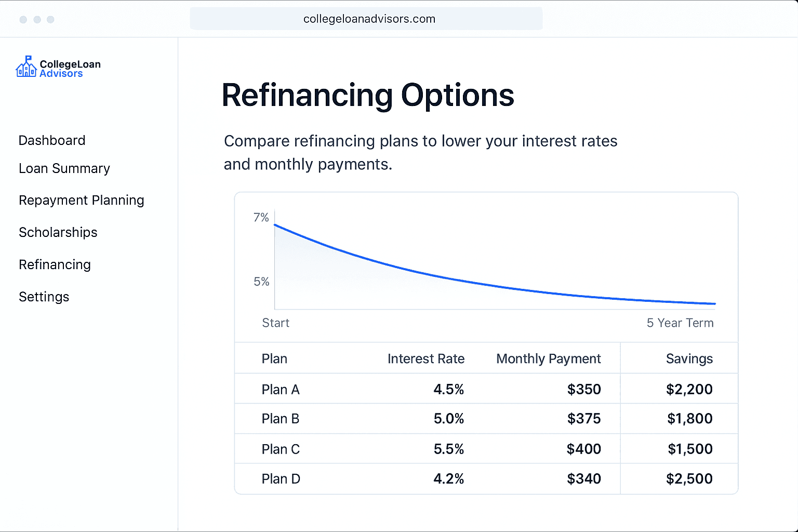
Task: Select the Plan A row
Action: coord(281,389)
